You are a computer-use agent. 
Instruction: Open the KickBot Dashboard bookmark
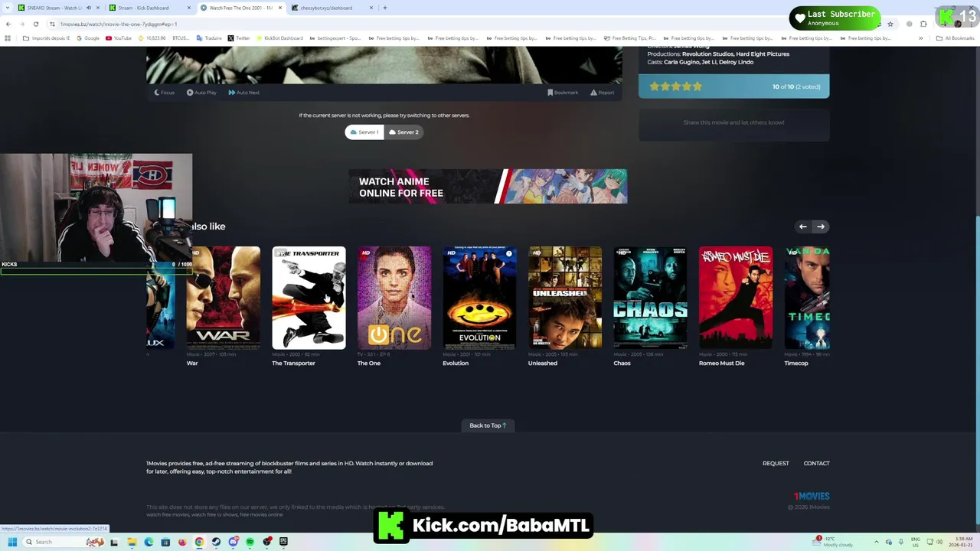279,38
